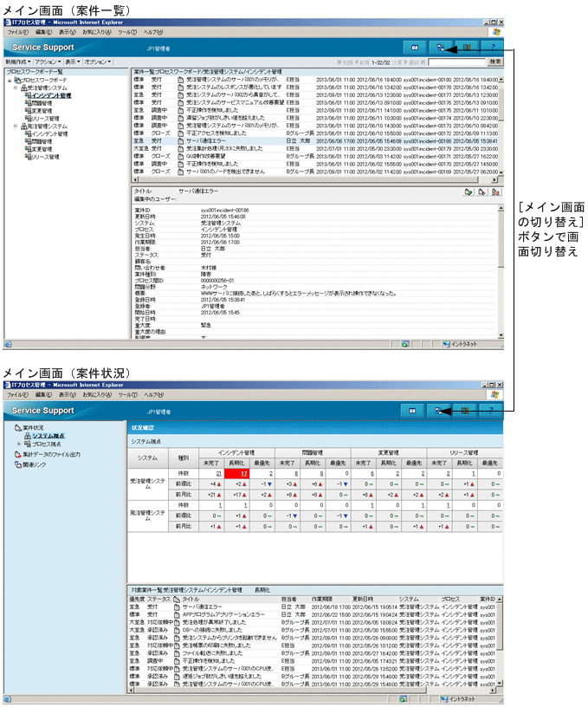Select リリース管理 under 発注管理システム
Image resolution: width=588 pixels, height=707 pixels.
pos(46,157)
